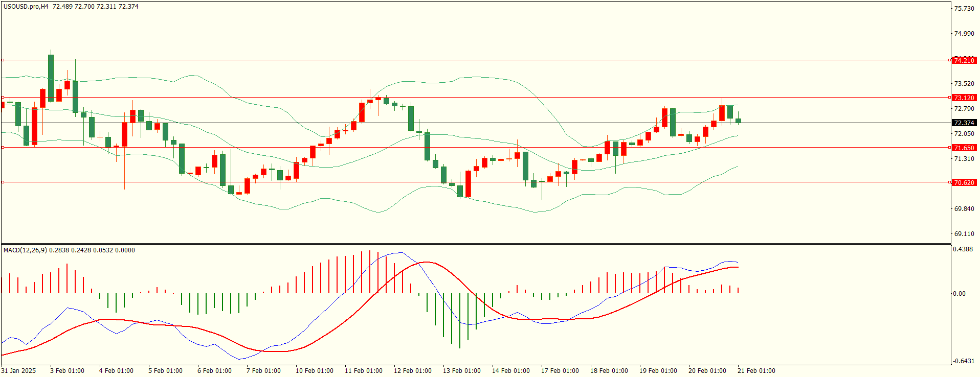Click the 21 Feb 01:00 time label
Viewport: 980px width, 377px height.
[756, 371]
